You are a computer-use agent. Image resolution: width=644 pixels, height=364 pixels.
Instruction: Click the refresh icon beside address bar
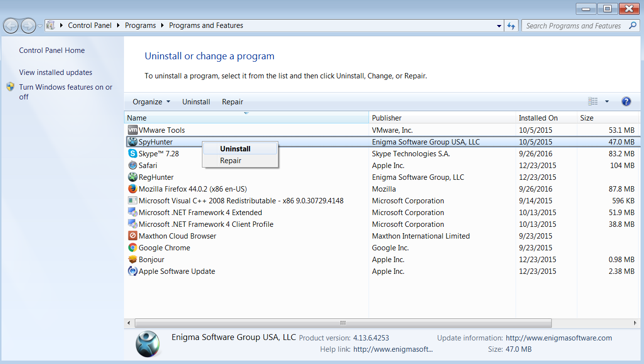(x=512, y=25)
